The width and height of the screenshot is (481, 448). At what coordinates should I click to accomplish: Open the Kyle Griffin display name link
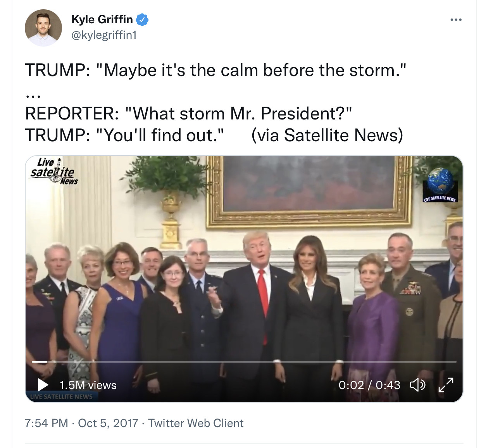(x=102, y=19)
